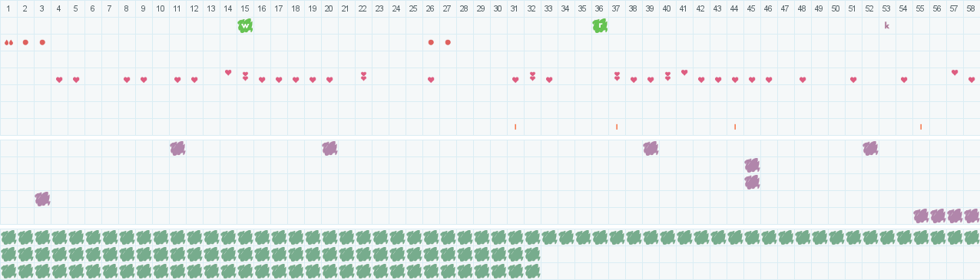This screenshot has height=280, width=980.
Task: Click the double-drop icon on day 1
Action: click(x=8, y=42)
